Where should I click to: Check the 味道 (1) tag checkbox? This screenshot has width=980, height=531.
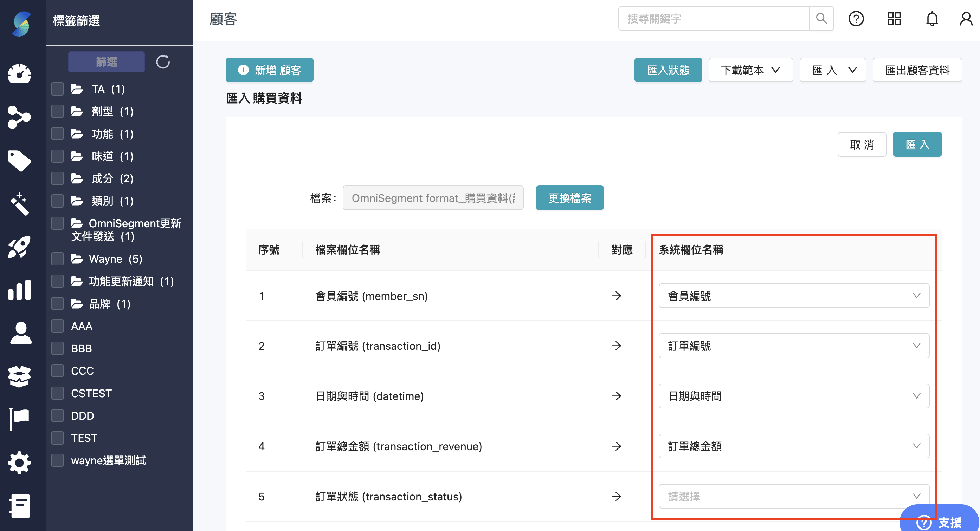click(57, 156)
